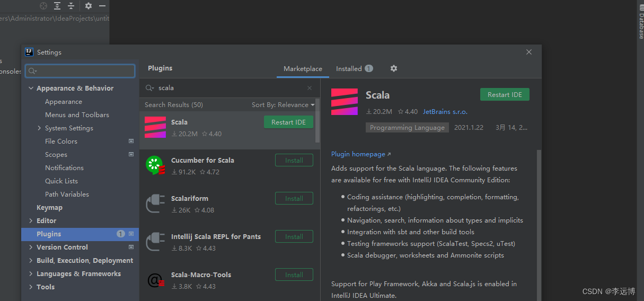
Task: Hide the project tool window
Action: (102, 6)
